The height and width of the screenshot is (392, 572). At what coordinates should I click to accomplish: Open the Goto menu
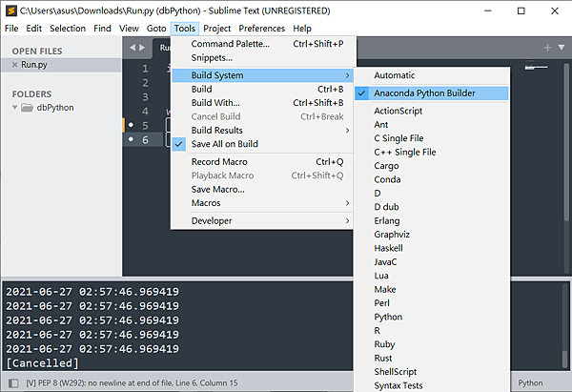point(156,29)
